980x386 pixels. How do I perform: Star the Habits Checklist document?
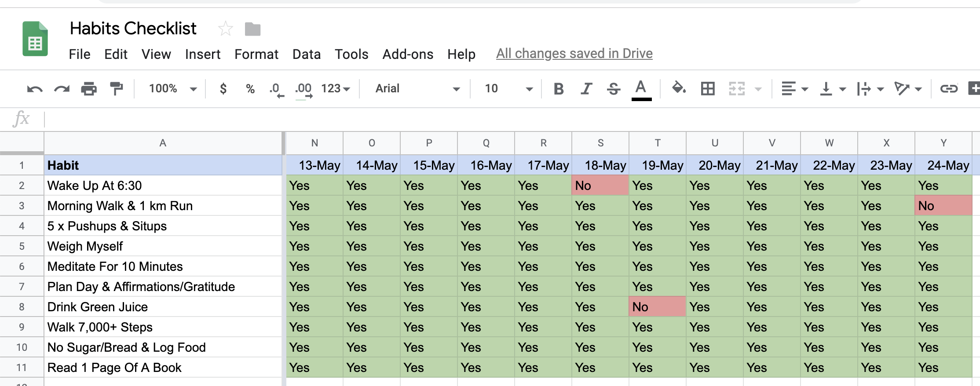(x=226, y=29)
